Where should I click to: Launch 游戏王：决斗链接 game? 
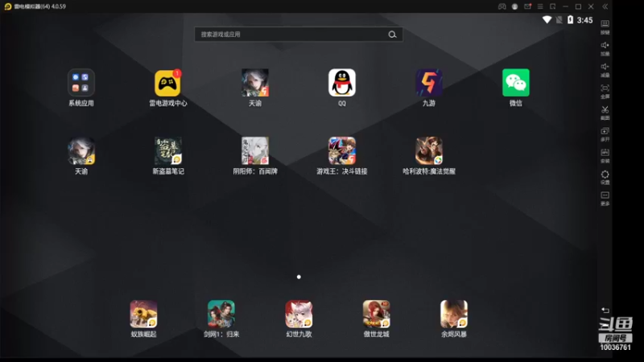click(341, 151)
